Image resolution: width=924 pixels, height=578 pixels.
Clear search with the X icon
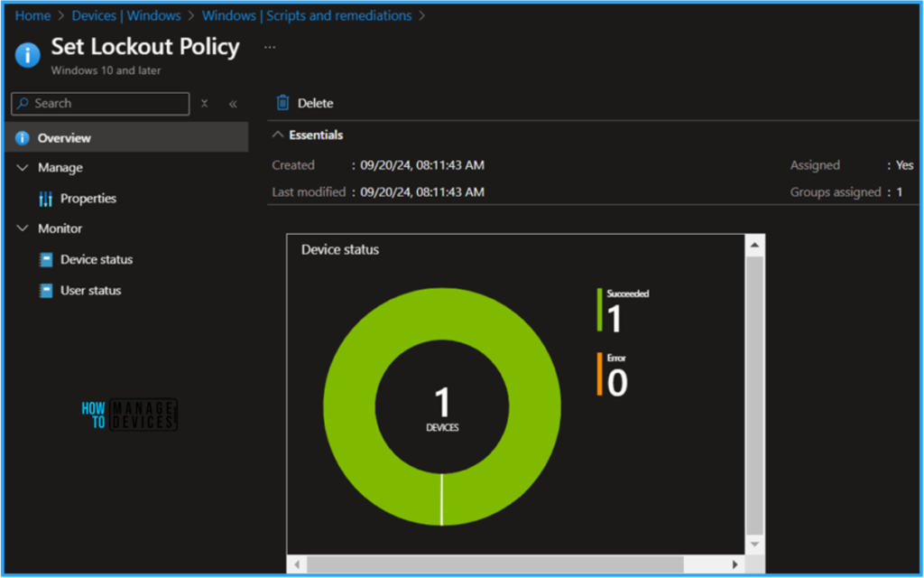click(205, 104)
